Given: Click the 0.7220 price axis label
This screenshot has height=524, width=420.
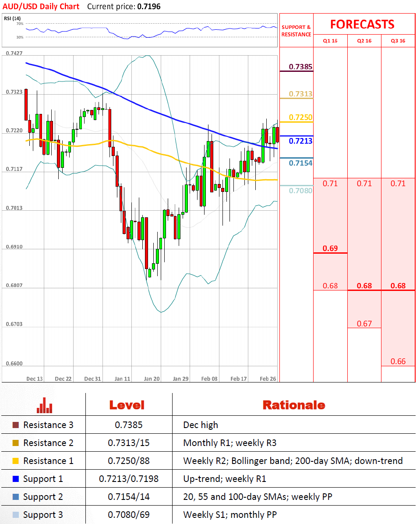Looking at the screenshot, I should coord(14,130).
